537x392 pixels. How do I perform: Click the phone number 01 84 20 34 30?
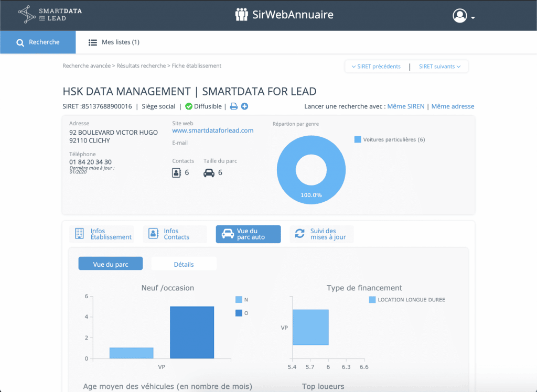click(90, 162)
